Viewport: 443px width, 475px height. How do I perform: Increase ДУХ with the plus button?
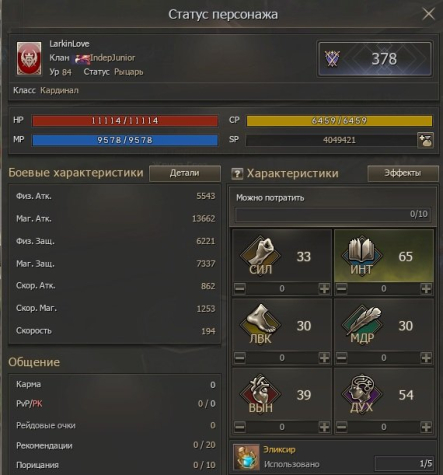pos(426,427)
